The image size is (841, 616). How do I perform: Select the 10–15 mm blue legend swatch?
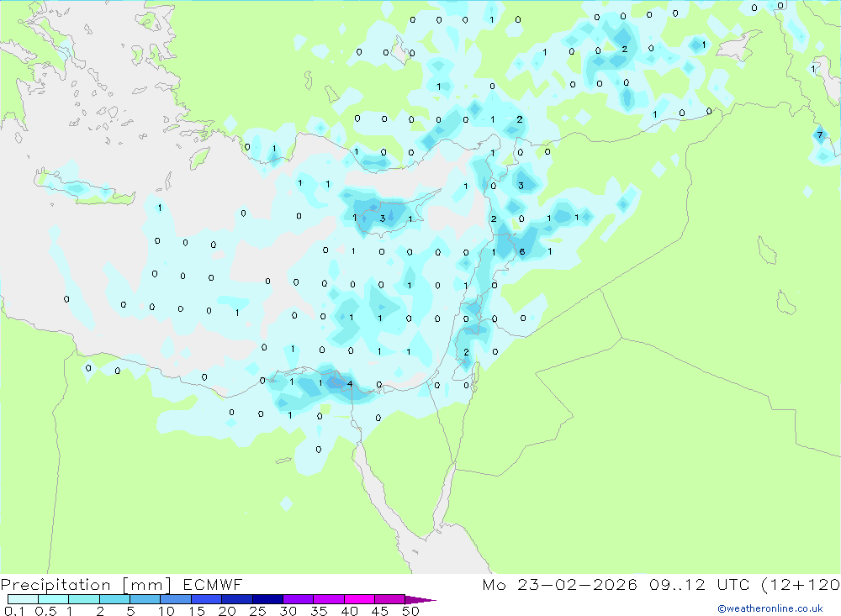tap(176, 599)
